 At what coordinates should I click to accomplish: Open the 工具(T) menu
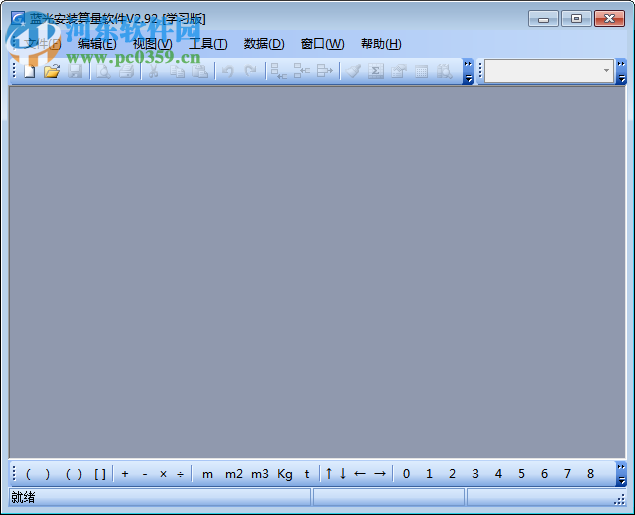coord(208,44)
